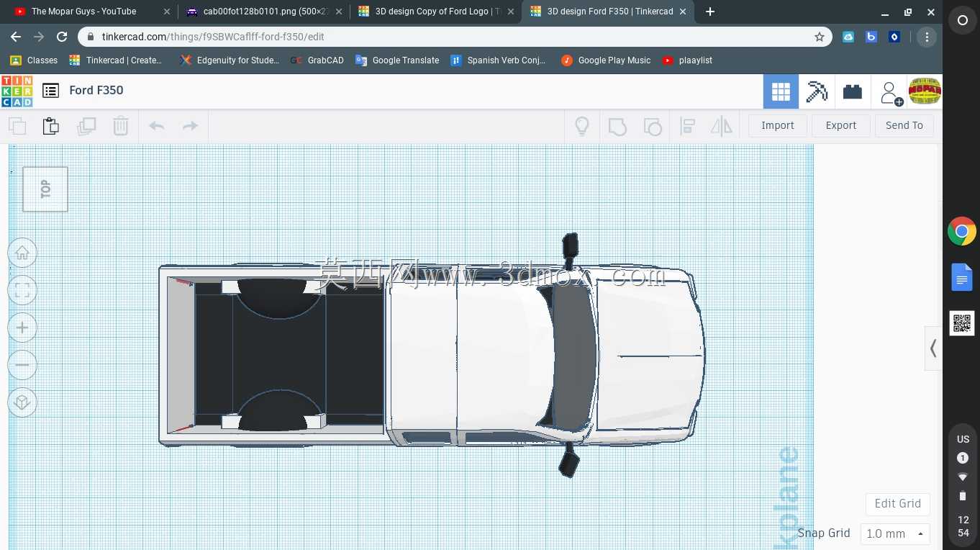The width and height of the screenshot is (980, 550).
Task: Expand the collapsed shapes side panel
Action: click(933, 348)
